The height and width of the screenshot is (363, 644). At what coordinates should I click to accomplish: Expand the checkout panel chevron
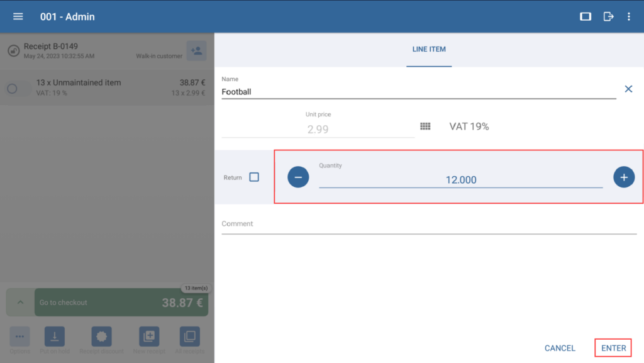[20, 303]
